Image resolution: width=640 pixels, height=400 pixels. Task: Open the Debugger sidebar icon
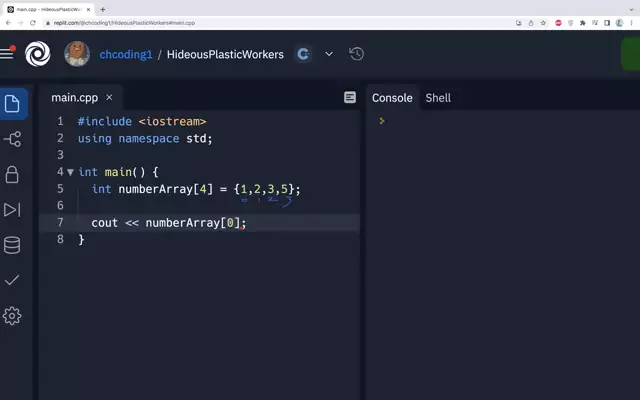[x=12, y=210]
